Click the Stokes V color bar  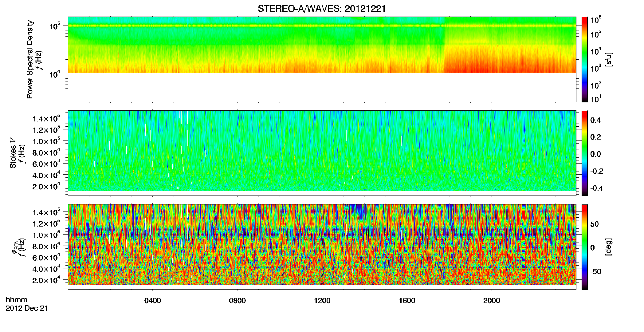pyautogui.click(x=585, y=153)
